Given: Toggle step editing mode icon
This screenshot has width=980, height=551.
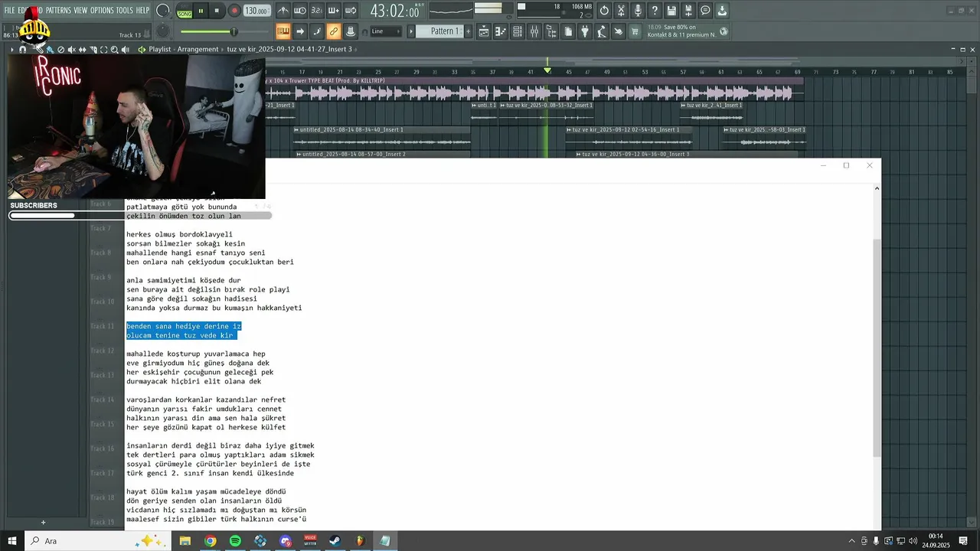Looking at the screenshot, I should pos(317,31).
